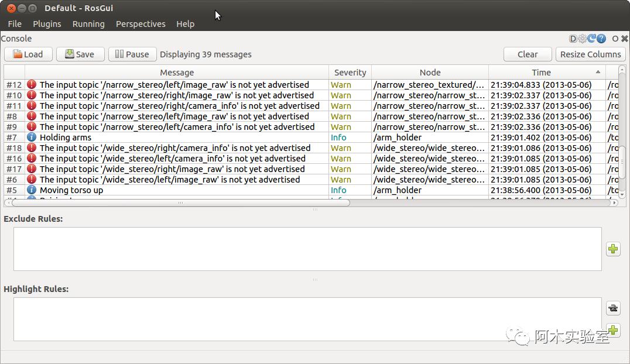Screen dimensions: 630x364
Task: Click the Severity column header
Action: point(350,73)
